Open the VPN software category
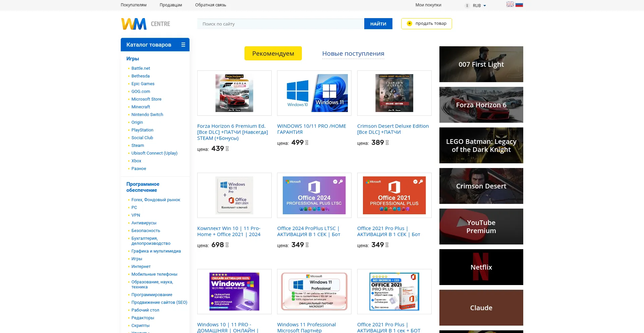Viewport: 644px width, 333px height. coord(136,215)
